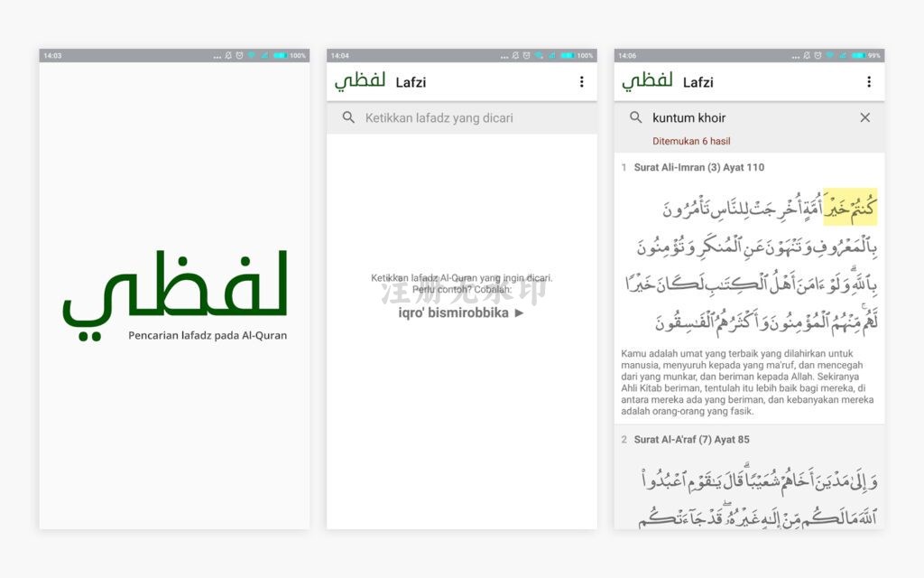Open result 'Surat Ali-Imran (3) Ayat 110'
This screenshot has height=578, width=924.
tap(699, 167)
